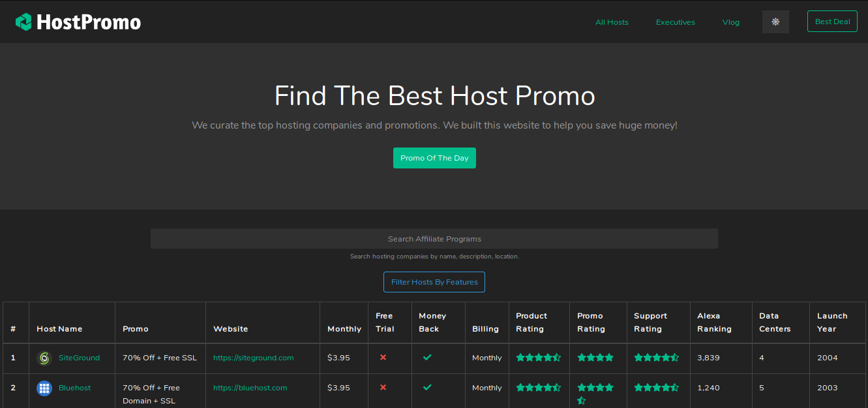
Task: Toggle the light/dark theme sun icon
Action: point(775,22)
